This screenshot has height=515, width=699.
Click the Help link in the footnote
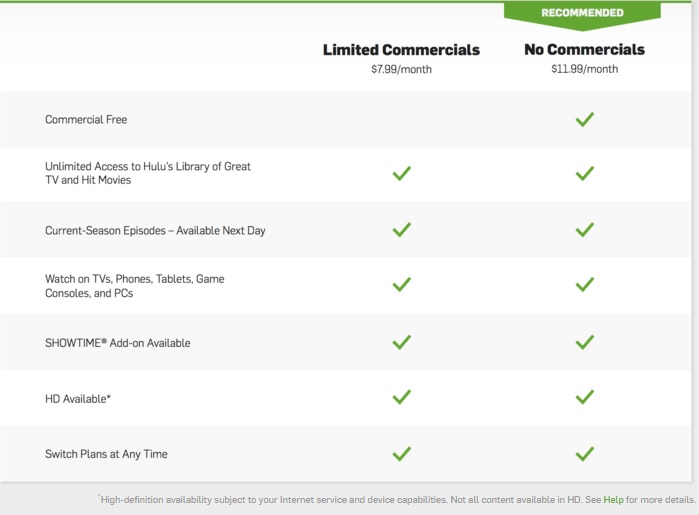[613, 500]
